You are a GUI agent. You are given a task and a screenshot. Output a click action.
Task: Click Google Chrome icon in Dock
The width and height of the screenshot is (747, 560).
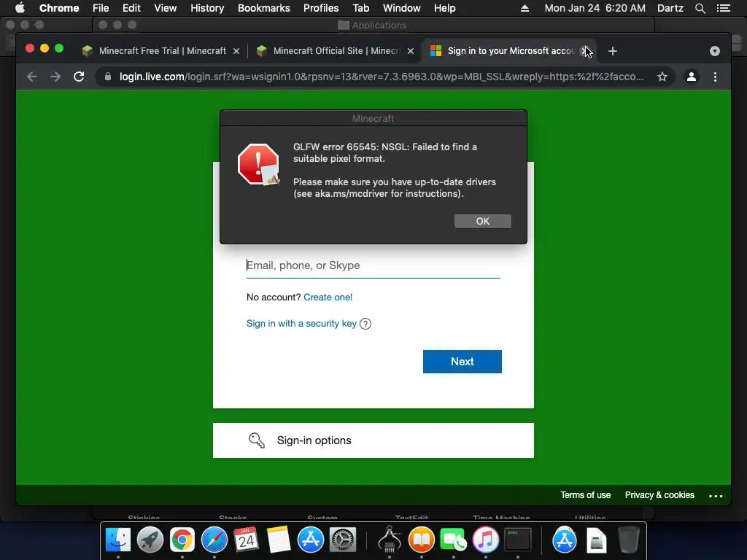pyautogui.click(x=182, y=540)
